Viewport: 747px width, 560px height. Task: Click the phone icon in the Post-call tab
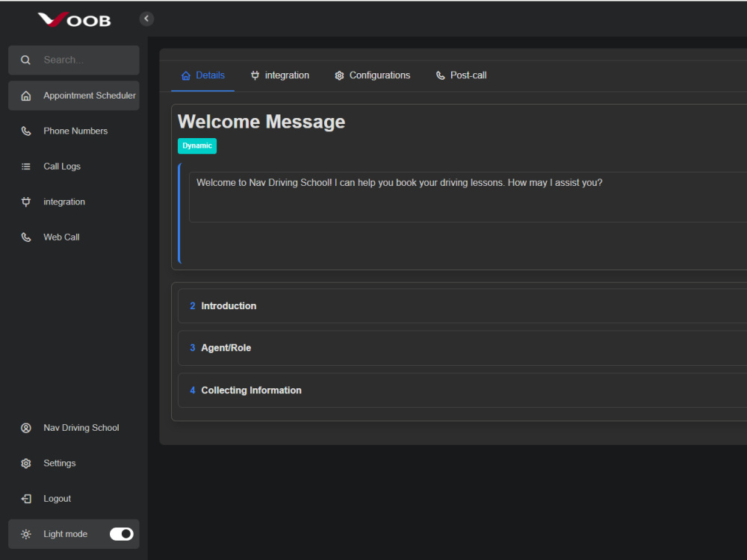[x=440, y=75]
